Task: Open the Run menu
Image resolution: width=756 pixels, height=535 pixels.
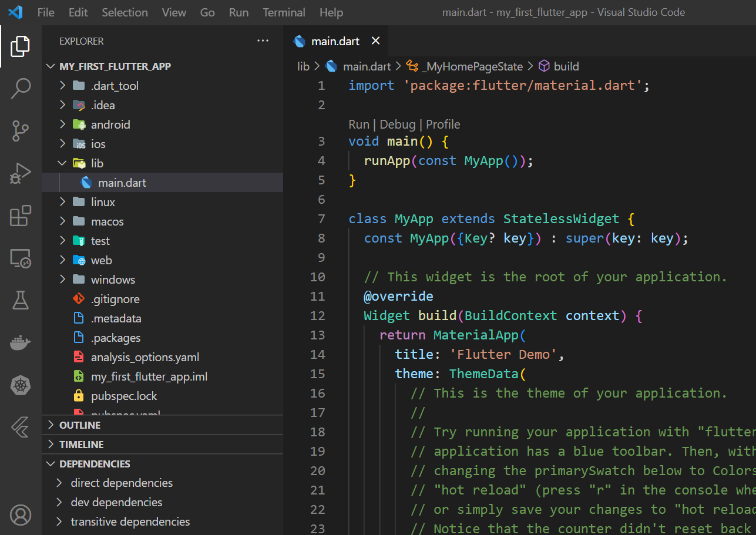Action: 239,12
